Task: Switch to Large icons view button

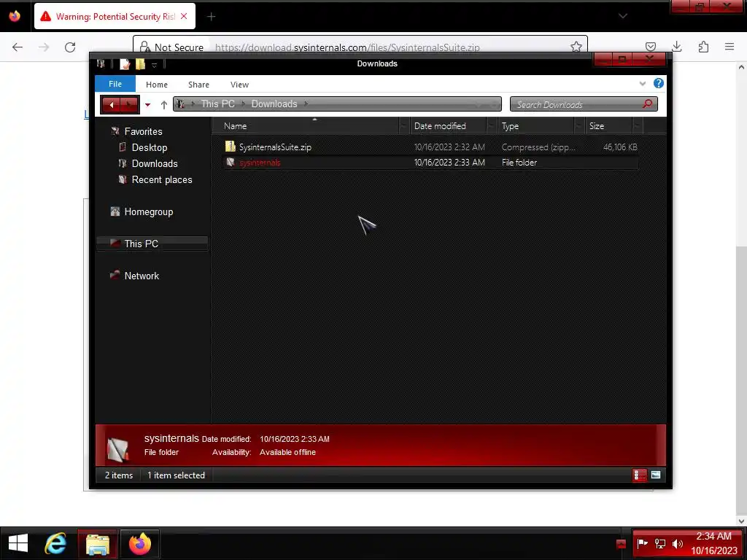Action: [x=656, y=475]
